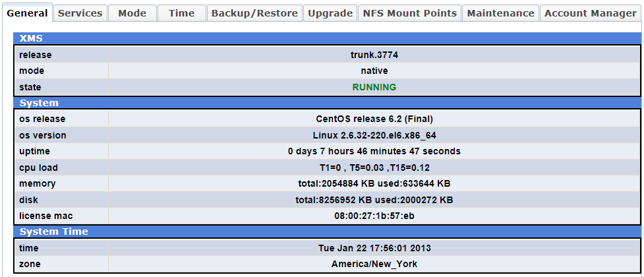Click the uptime value row
Screen dimensions: 644x277
click(374, 151)
